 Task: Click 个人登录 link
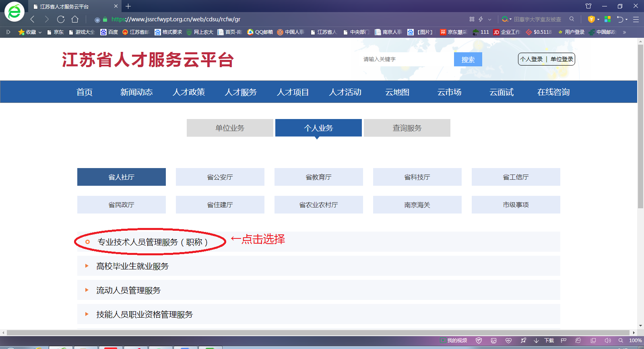[x=531, y=59]
